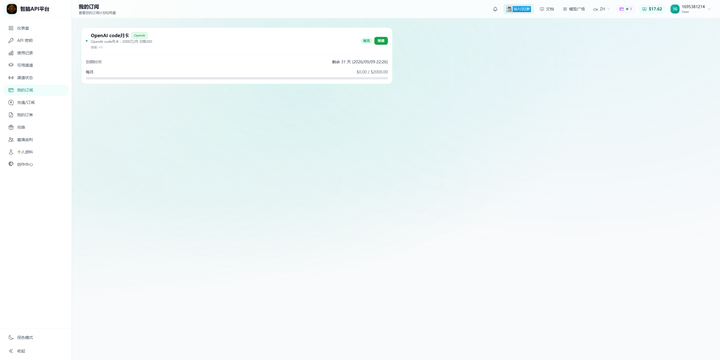Click the OpenAI code月卡 subscription title
The width and height of the screenshot is (720, 360).
coord(110,35)
